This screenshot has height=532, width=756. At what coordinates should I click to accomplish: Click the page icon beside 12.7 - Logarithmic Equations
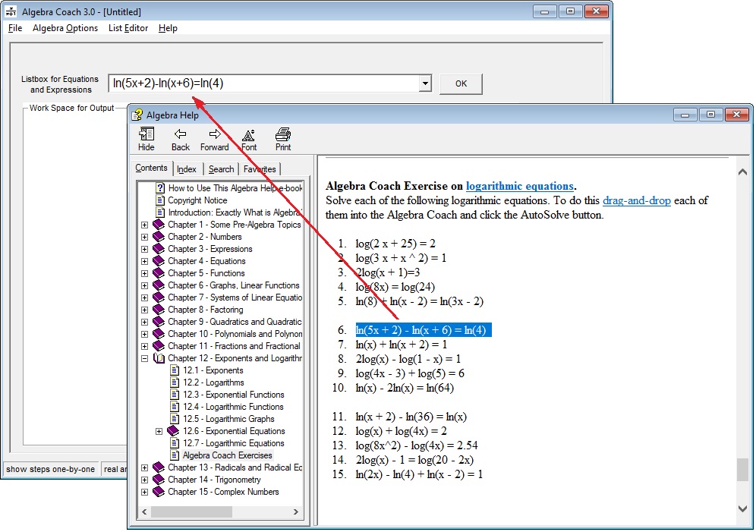point(175,443)
